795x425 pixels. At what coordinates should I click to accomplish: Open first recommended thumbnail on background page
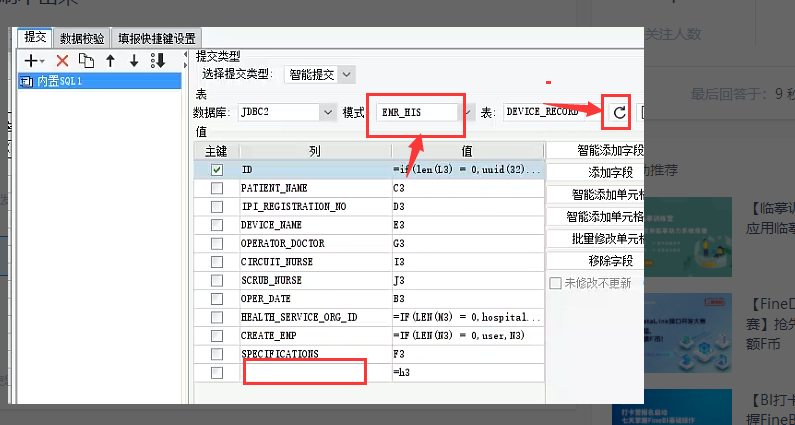tap(688, 237)
